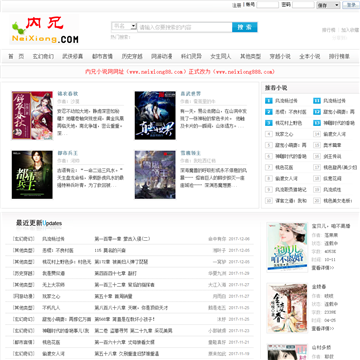
Task: Open the 保存 login duration dropdown
Action: click(328, 5)
